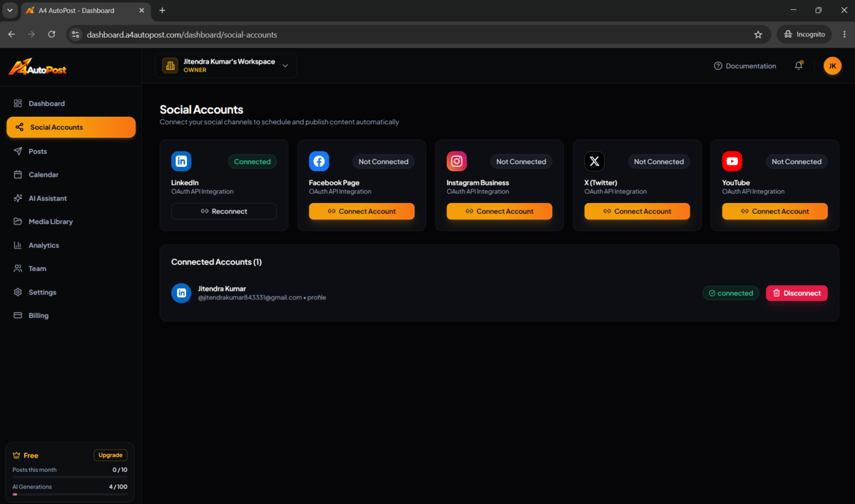Click the Facebook Page icon
The height and width of the screenshot is (504, 855).
coord(319,161)
